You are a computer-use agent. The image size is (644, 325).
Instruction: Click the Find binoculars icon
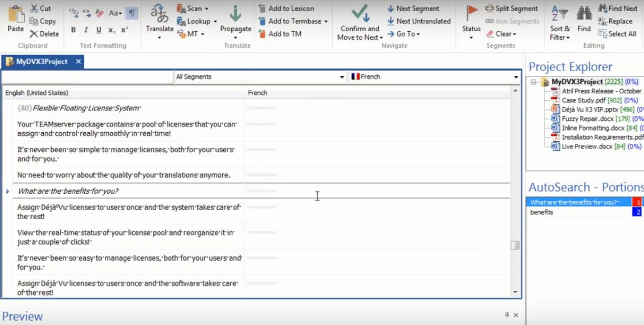point(584,13)
